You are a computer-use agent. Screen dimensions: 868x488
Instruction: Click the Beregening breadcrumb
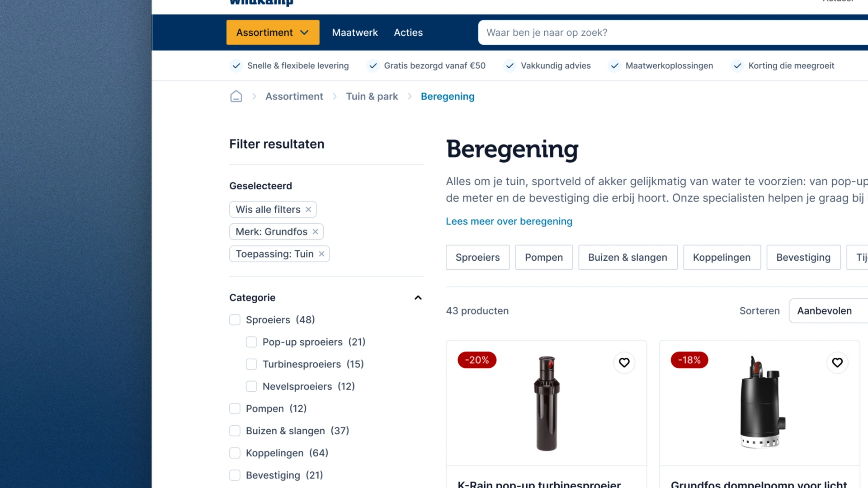tap(448, 96)
